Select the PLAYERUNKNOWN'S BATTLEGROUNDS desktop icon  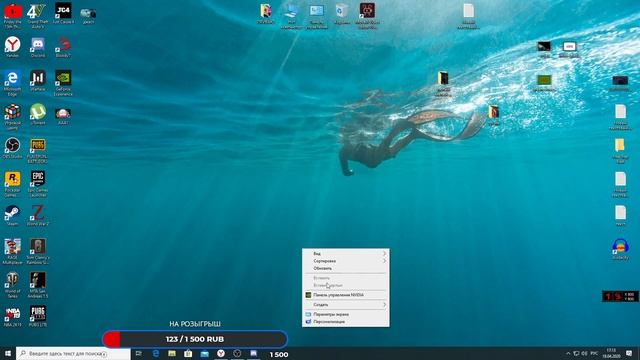coord(38,151)
